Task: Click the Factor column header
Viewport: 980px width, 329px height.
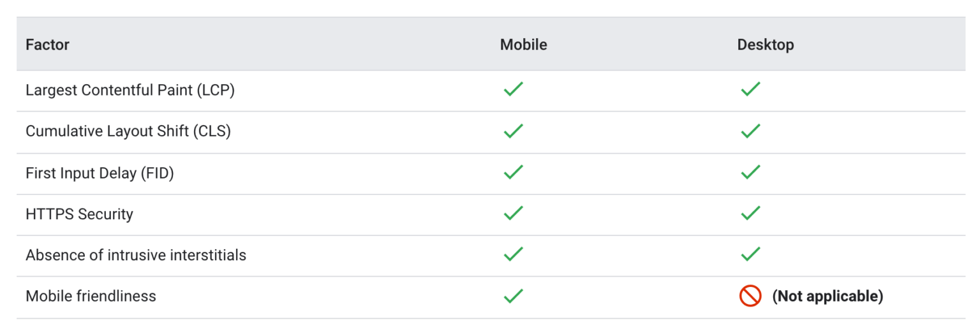Action: click(x=47, y=45)
